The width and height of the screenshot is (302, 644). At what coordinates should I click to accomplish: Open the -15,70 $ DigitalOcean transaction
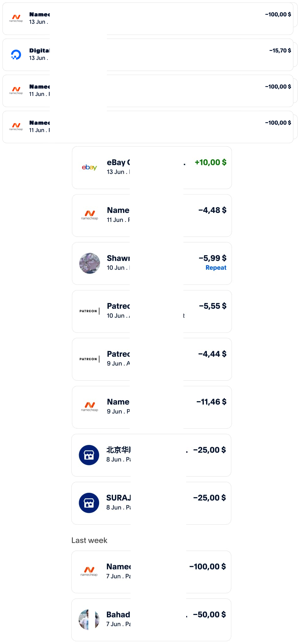pos(148,55)
